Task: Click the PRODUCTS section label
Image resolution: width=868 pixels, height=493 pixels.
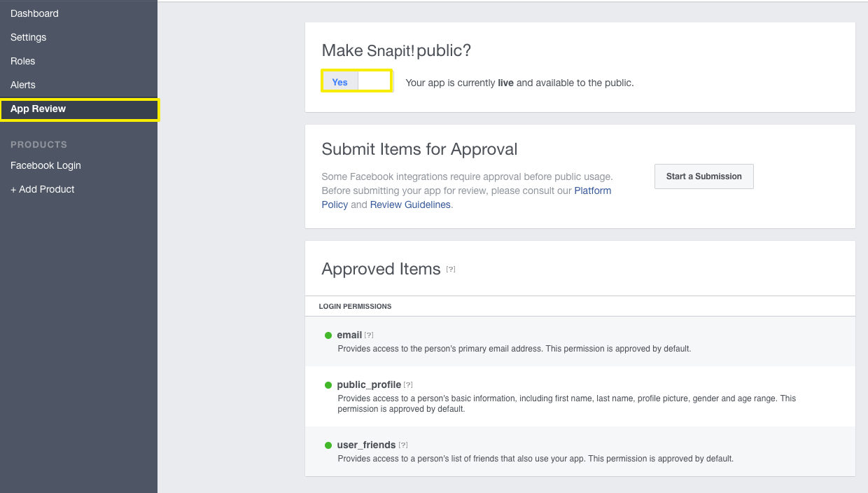Action: pyautogui.click(x=38, y=144)
